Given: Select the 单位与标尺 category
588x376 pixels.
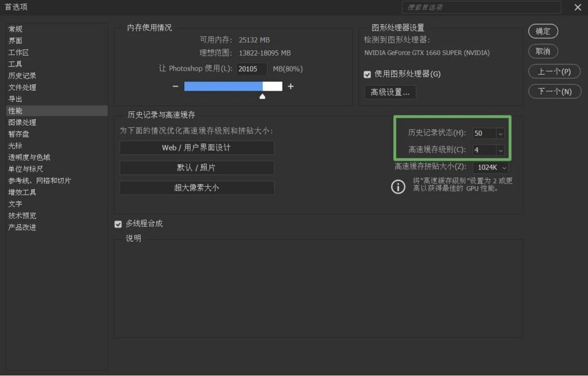Looking at the screenshot, I should [25, 169].
